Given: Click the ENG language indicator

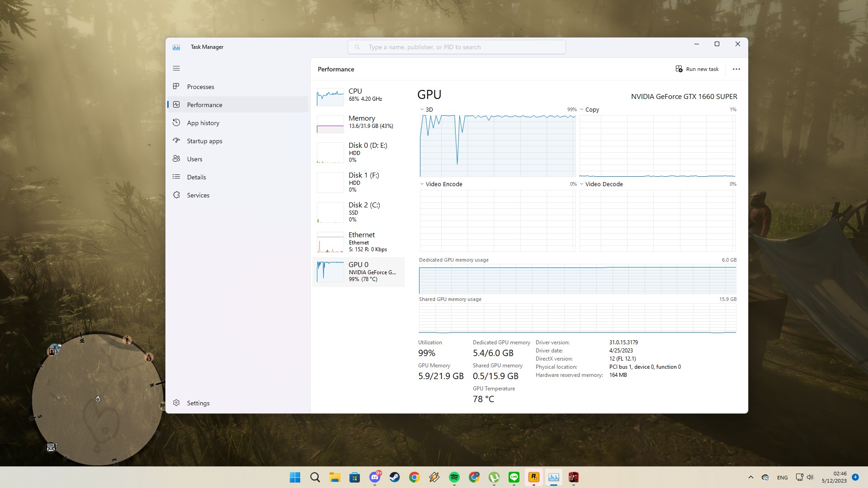Looking at the screenshot, I should [x=783, y=478].
